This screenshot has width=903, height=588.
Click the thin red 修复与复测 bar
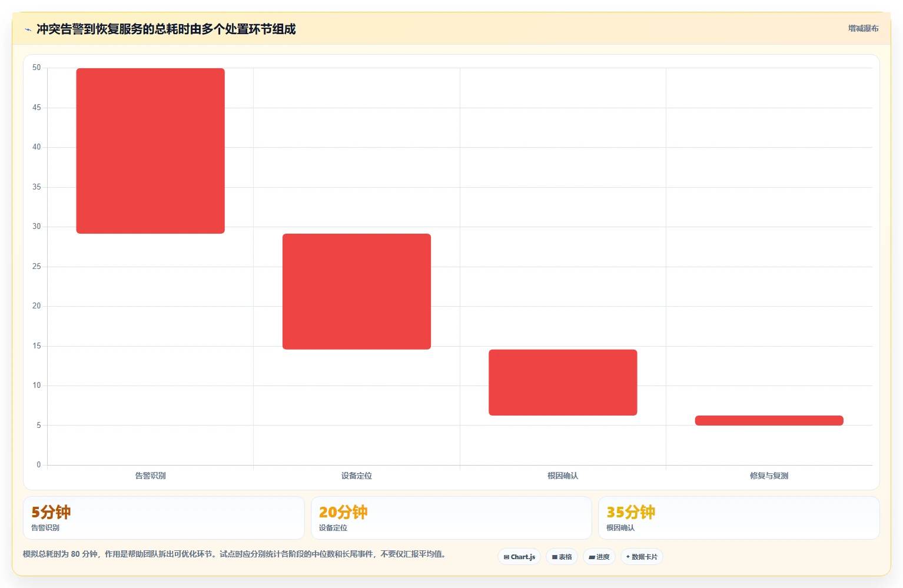click(x=769, y=420)
